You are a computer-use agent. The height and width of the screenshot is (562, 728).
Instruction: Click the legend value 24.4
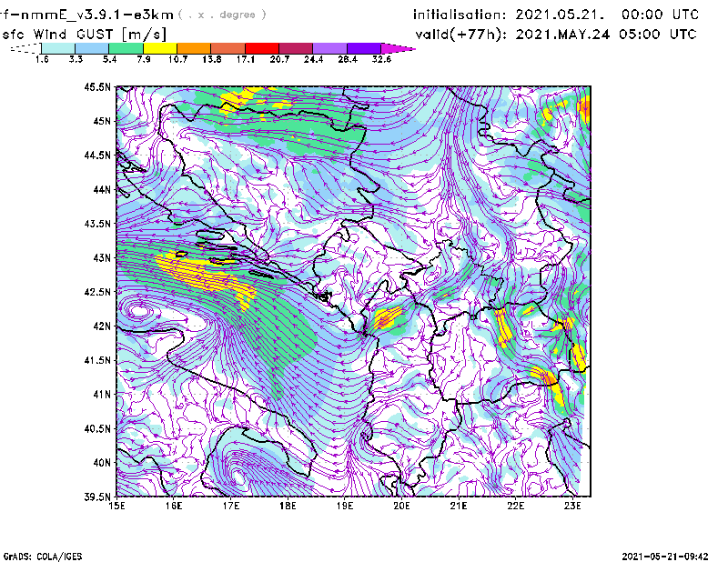tap(313, 59)
